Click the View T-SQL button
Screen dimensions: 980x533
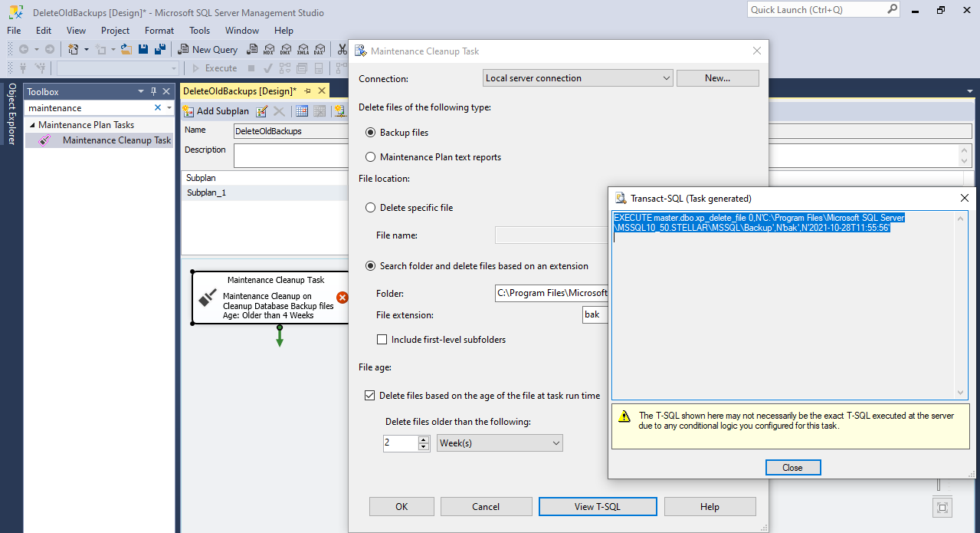pyautogui.click(x=598, y=506)
